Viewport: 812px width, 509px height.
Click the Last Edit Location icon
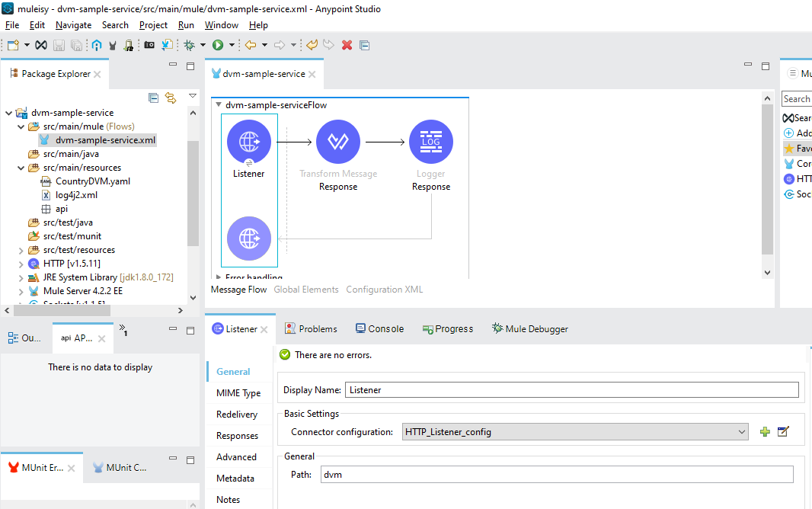(312, 45)
